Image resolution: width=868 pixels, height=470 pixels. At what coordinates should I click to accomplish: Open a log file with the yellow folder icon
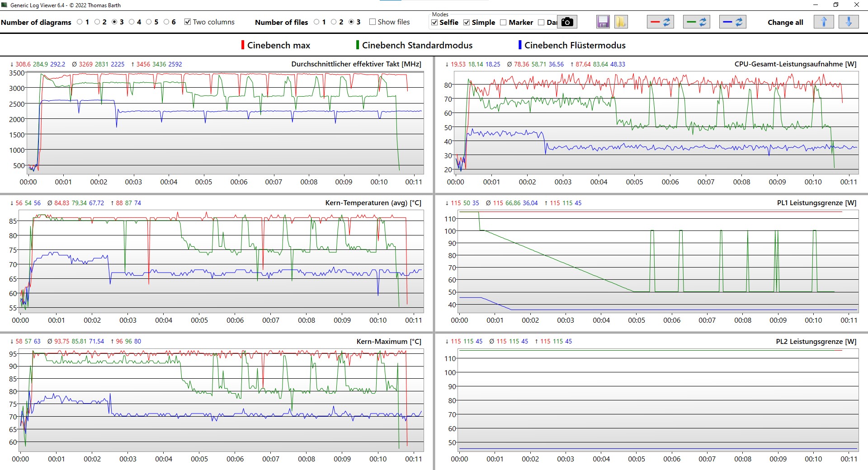click(621, 22)
